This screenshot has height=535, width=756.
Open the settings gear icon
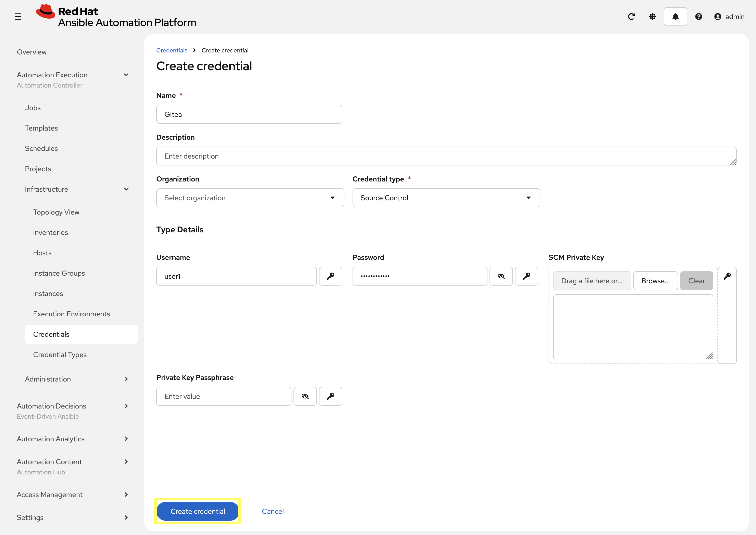click(652, 16)
